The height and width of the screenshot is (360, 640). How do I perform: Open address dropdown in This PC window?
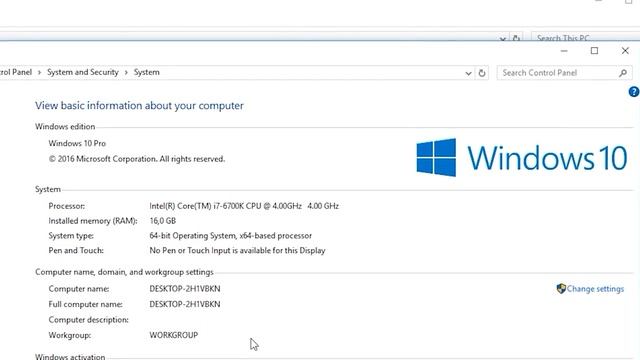click(503, 38)
